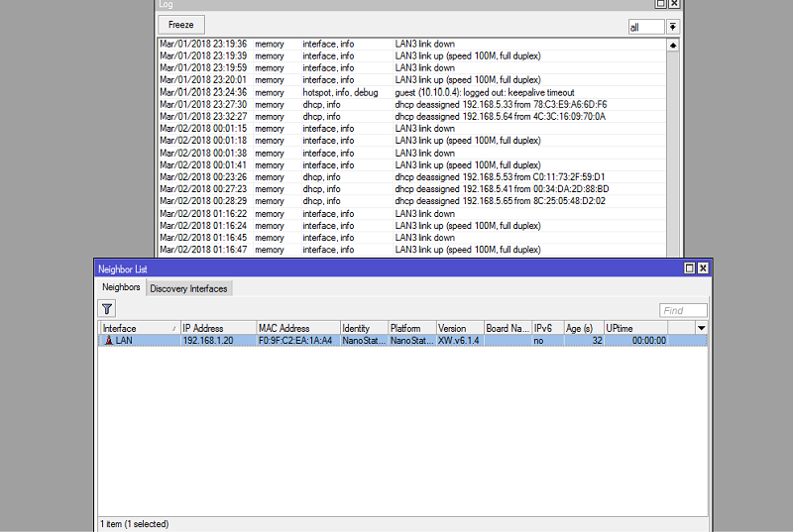
Task: Switch to the Discovery Interfaces tab
Action: [x=188, y=288]
